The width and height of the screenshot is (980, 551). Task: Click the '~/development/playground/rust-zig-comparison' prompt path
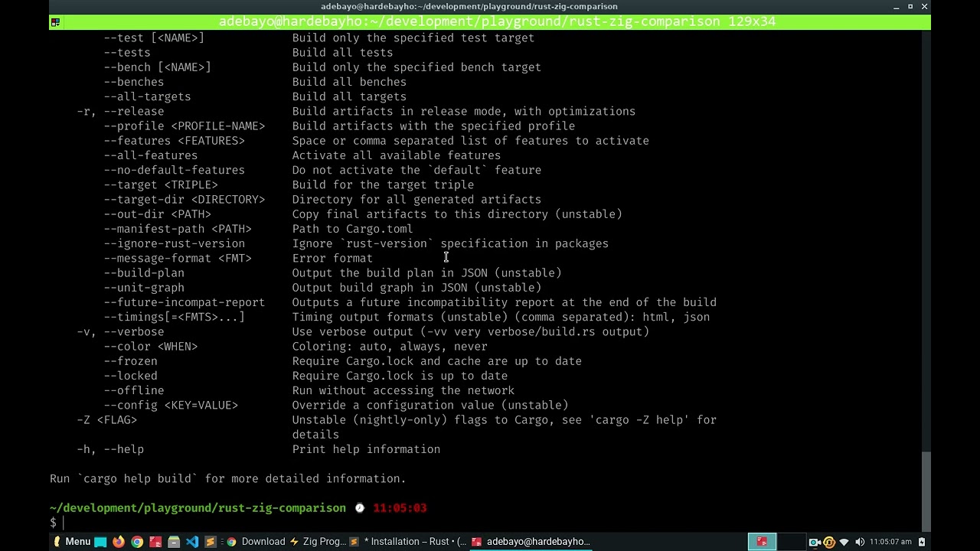(x=198, y=508)
